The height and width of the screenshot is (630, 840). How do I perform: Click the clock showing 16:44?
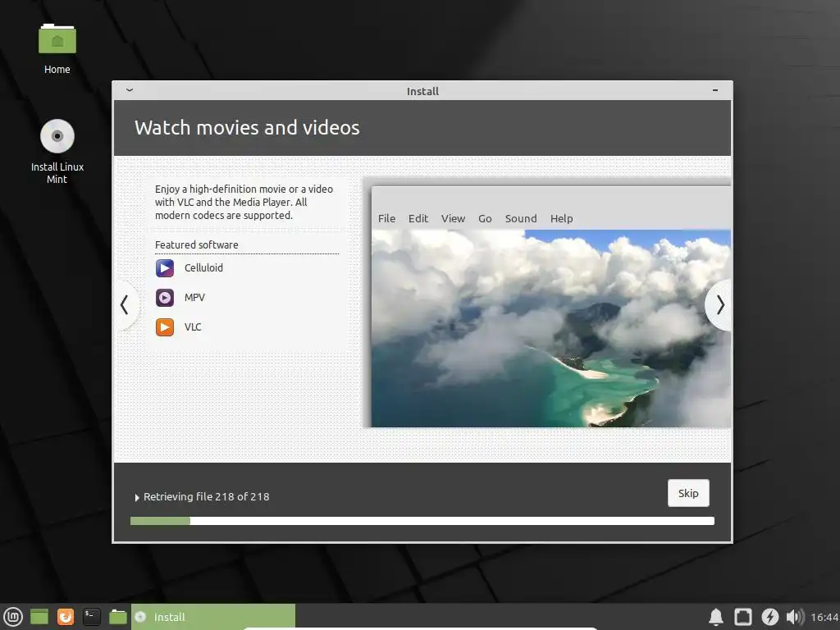point(824,617)
